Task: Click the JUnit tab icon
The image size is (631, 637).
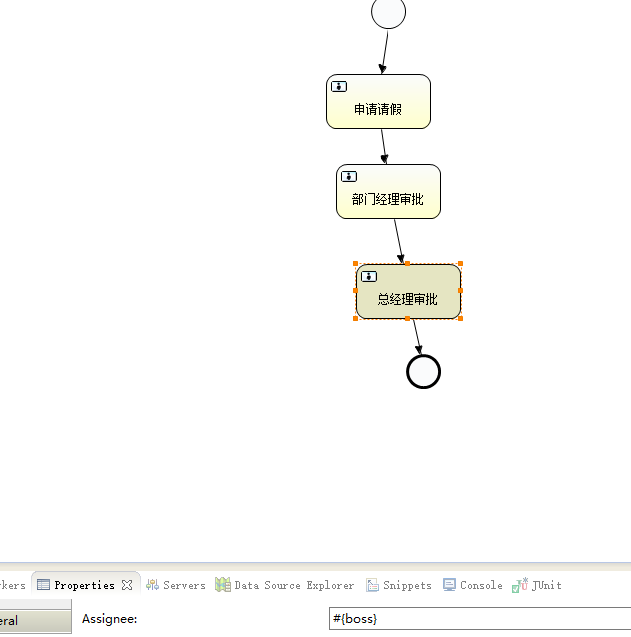Action: tap(520, 585)
